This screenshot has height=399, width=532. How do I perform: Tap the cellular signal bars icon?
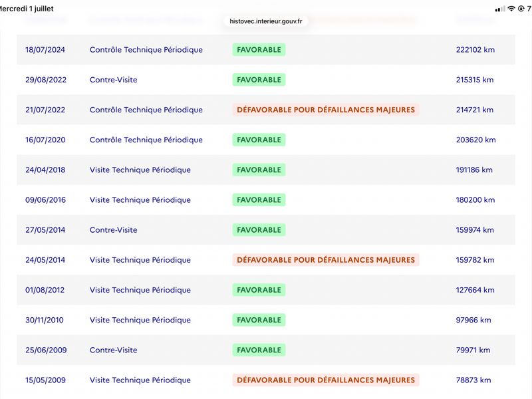coord(500,9)
